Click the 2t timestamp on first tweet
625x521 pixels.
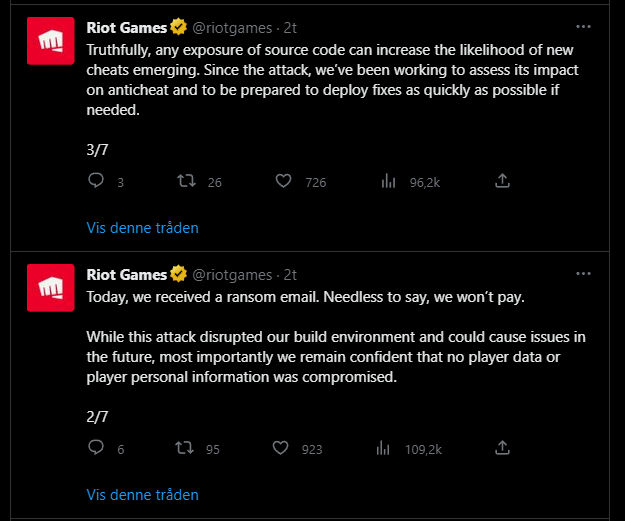coord(290,28)
